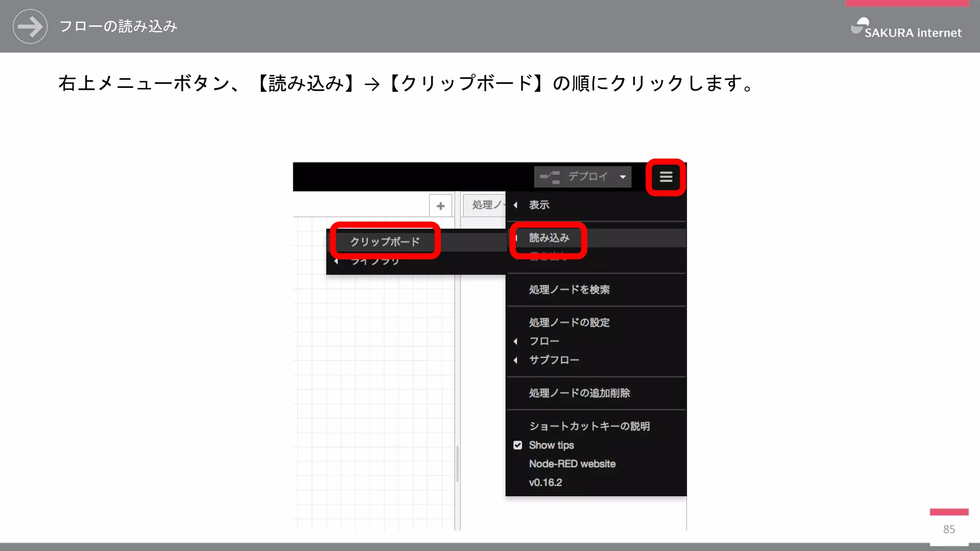Viewport: 980px width, 551px height.
Task: Click the vertical scrollbar of flow canvas
Action: 457,464
